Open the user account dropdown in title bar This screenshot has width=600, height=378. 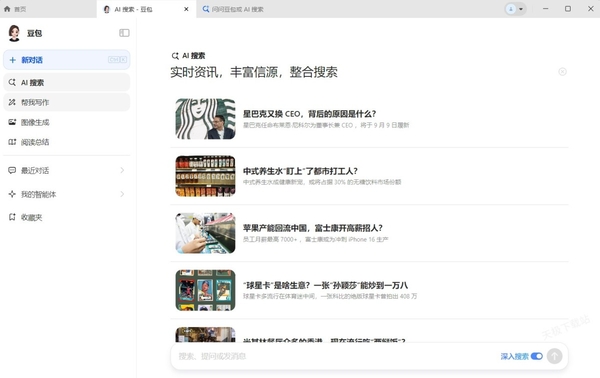coord(515,9)
